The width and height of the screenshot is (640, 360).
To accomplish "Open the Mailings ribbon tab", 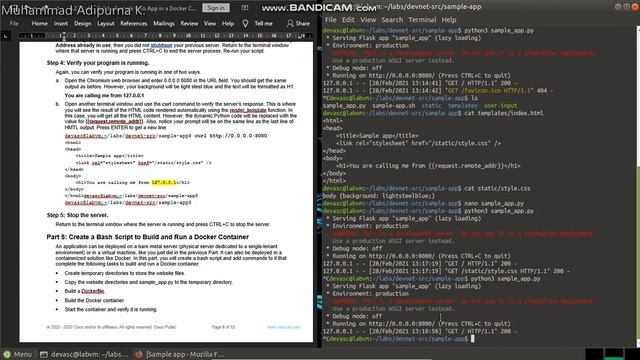I will pyautogui.click(x=164, y=24).
